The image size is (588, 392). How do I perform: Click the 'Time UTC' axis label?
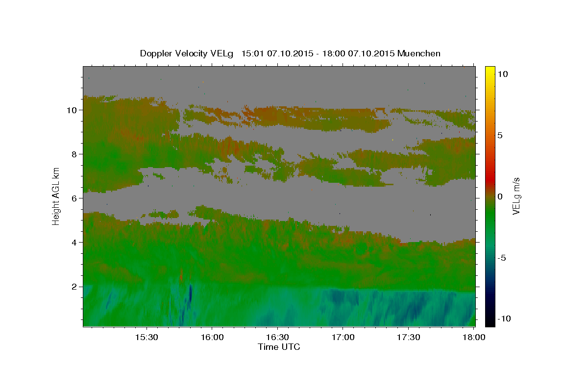(x=279, y=347)
